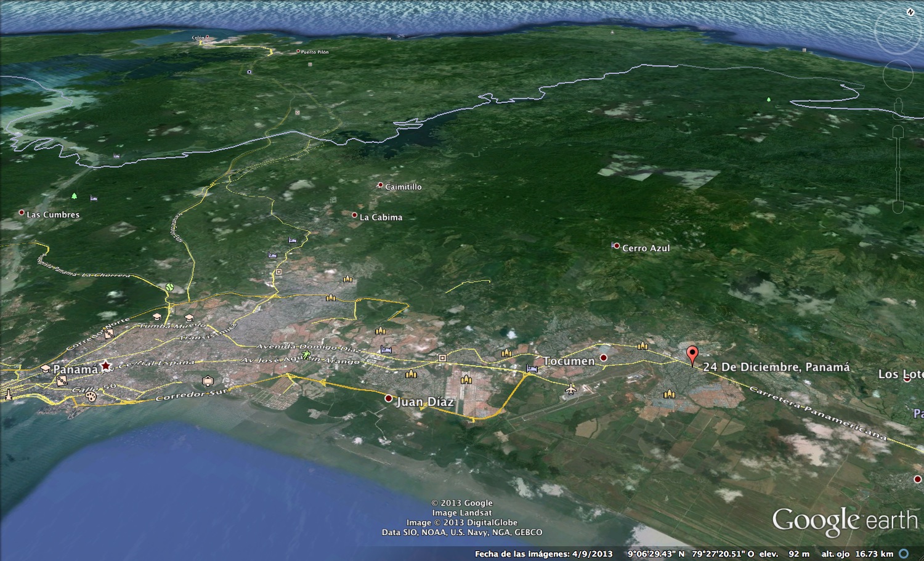This screenshot has width=924, height=561.
Task: Click the red pin at 24 De Diciembre
Action: tap(692, 354)
